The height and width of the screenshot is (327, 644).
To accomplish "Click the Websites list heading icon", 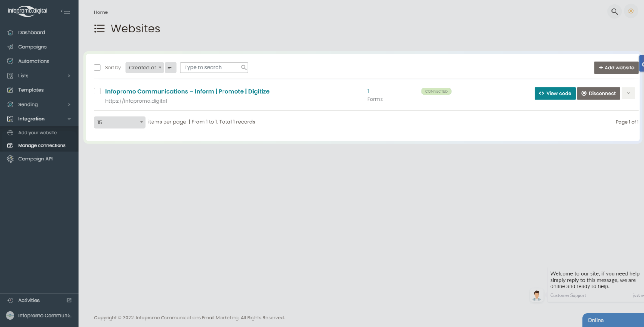I will (x=99, y=28).
